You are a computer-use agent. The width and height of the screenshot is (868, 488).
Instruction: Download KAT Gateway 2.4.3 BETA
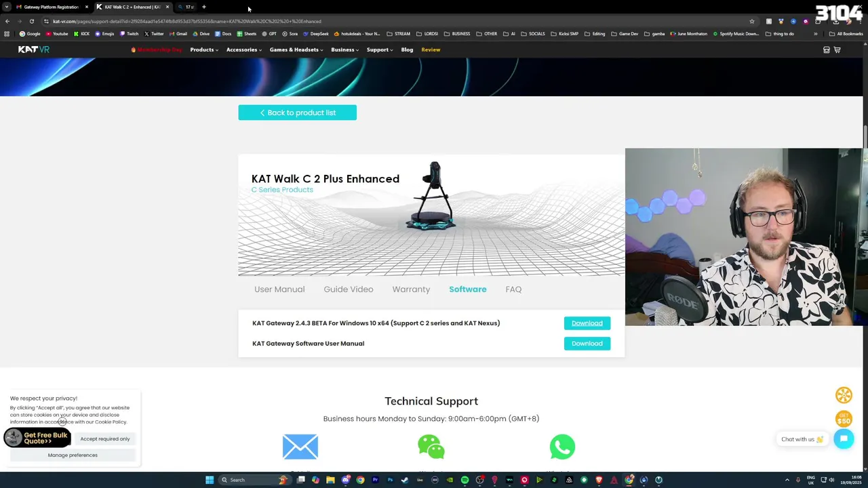[587, 323]
